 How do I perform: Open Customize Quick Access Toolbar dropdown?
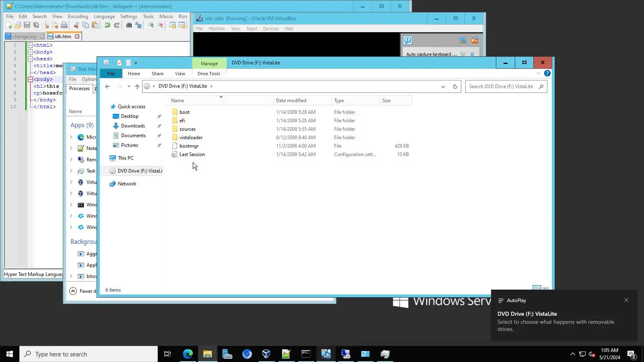pyautogui.click(x=136, y=63)
